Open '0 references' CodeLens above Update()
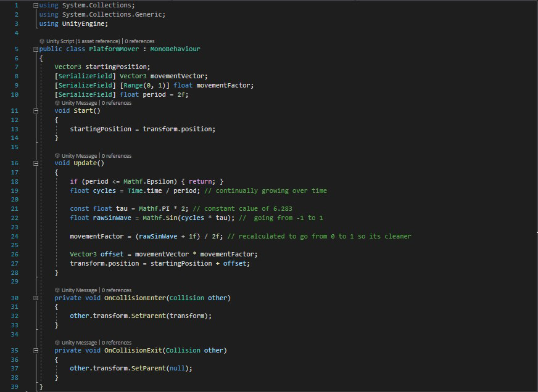Viewport: 538px width, 392px height. click(117, 155)
